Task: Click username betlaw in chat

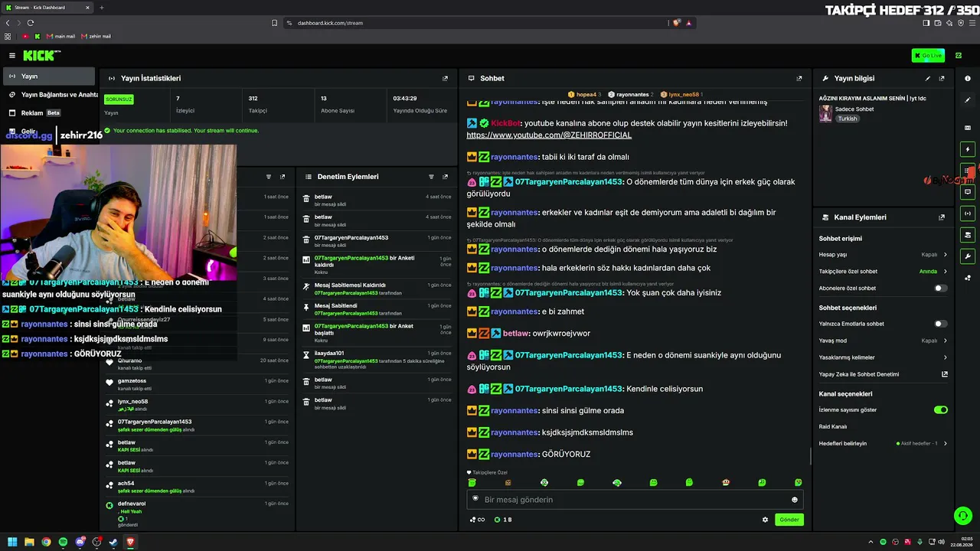Action: pos(515,334)
